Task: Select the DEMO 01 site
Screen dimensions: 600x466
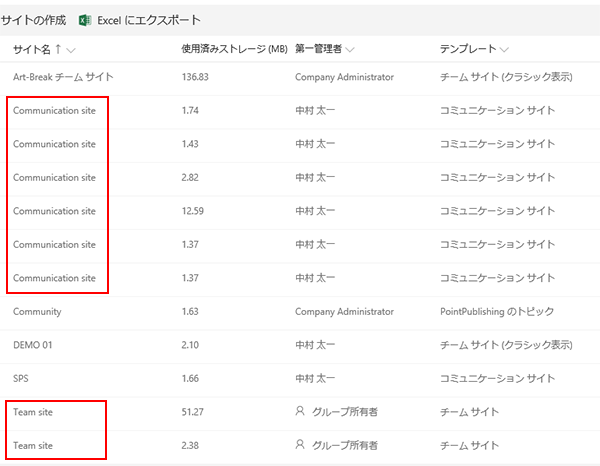Action: click(x=33, y=345)
